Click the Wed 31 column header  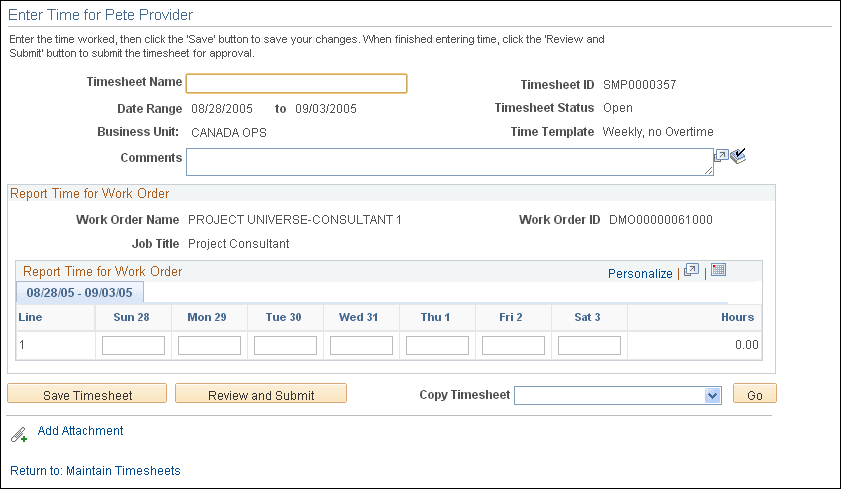tap(358, 317)
